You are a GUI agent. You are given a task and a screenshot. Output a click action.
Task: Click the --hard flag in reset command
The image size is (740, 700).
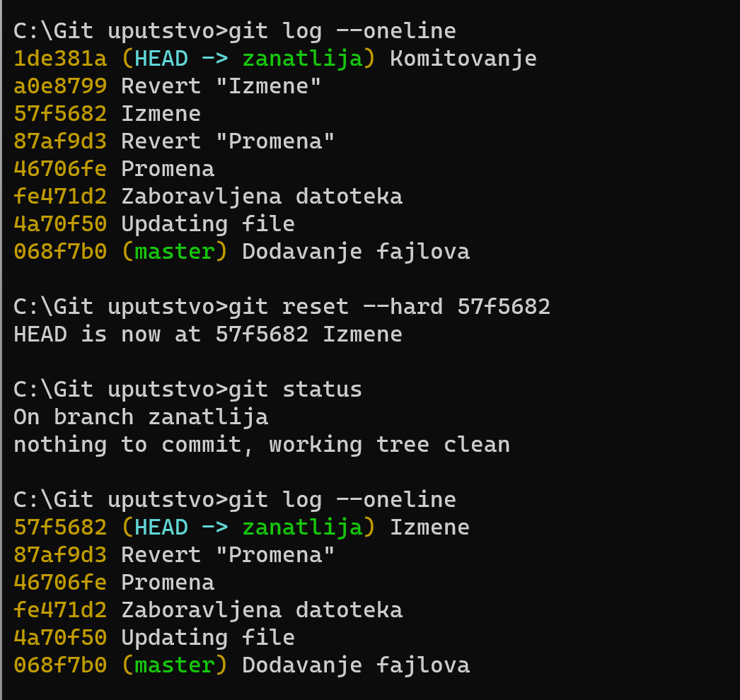[x=402, y=306]
